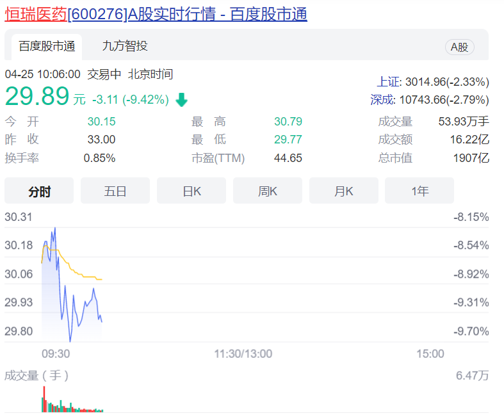The width and height of the screenshot is (504, 420).
Task: Show the 日K candlestick chart
Action: pyautogui.click(x=191, y=191)
